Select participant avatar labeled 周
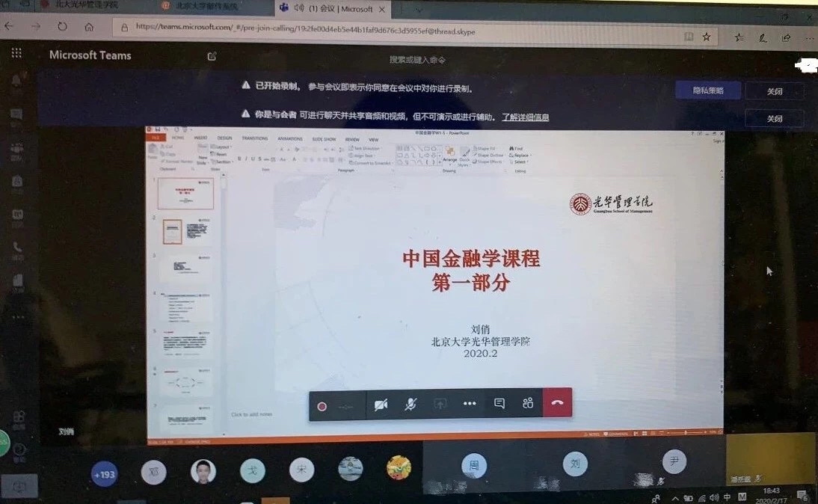Image resolution: width=818 pixels, height=504 pixels. (473, 465)
